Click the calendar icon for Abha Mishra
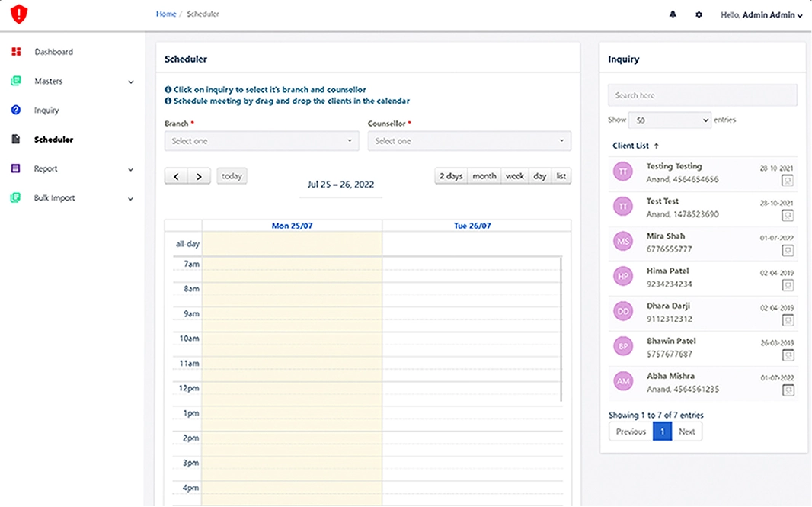Viewport: 812px width, 507px height. 788,390
